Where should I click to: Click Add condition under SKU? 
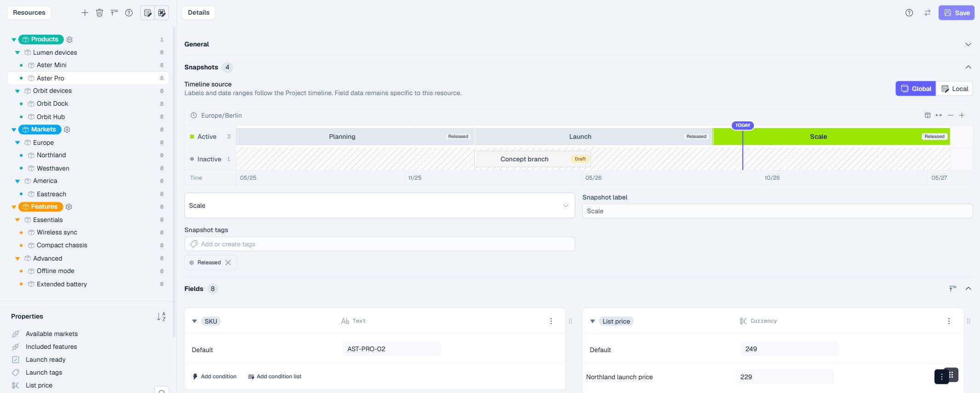pos(215,376)
